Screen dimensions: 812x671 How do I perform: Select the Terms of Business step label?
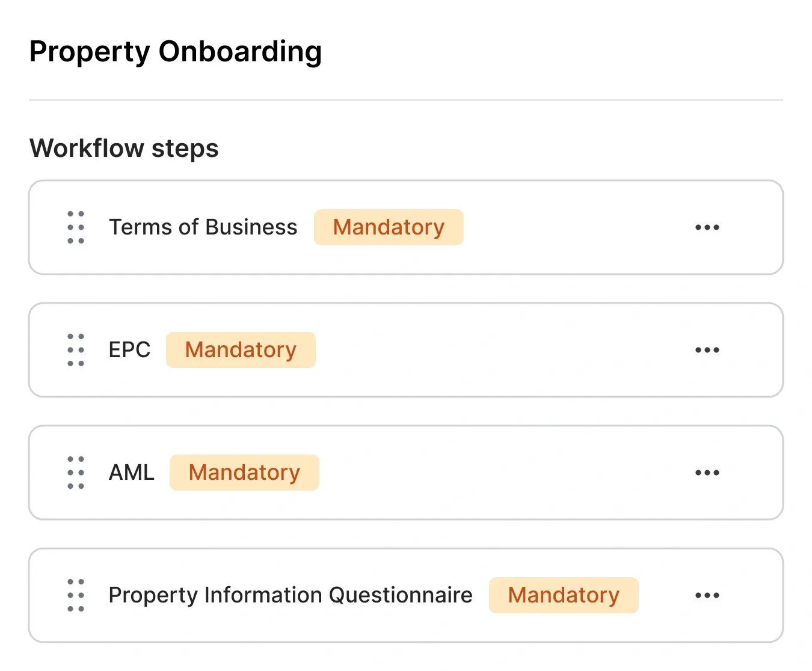tap(203, 227)
